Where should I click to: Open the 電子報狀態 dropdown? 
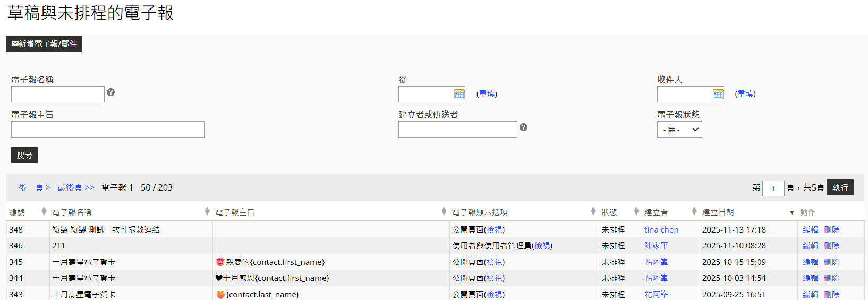pos(679,130)
